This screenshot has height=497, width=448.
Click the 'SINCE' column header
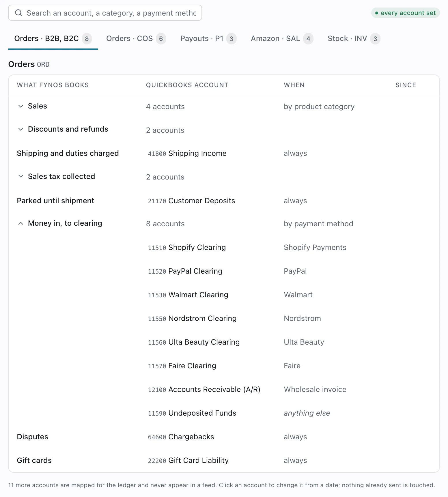click(406, 85)
